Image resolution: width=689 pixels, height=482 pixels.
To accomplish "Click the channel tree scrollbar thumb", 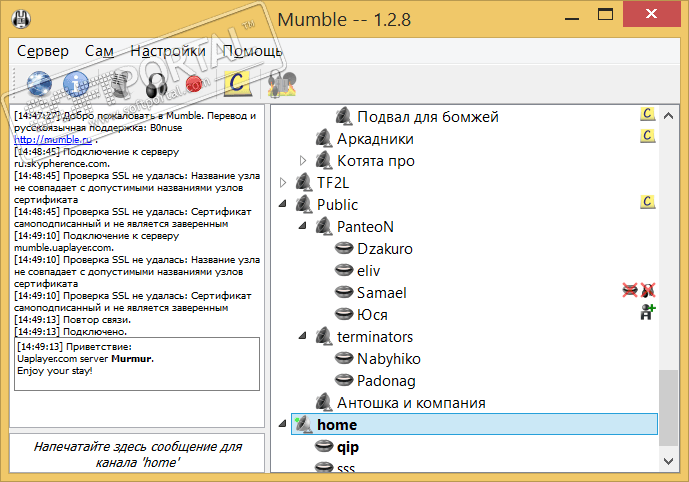I will (669, 408).
